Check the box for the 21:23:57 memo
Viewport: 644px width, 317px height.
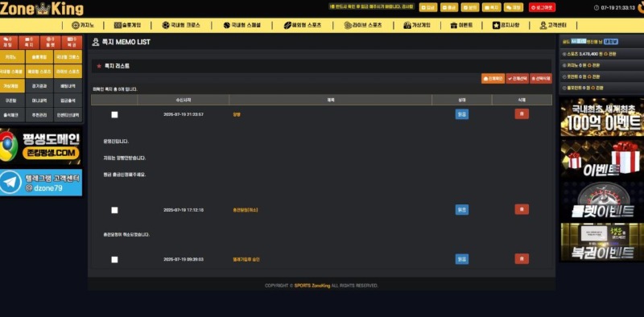114,114
